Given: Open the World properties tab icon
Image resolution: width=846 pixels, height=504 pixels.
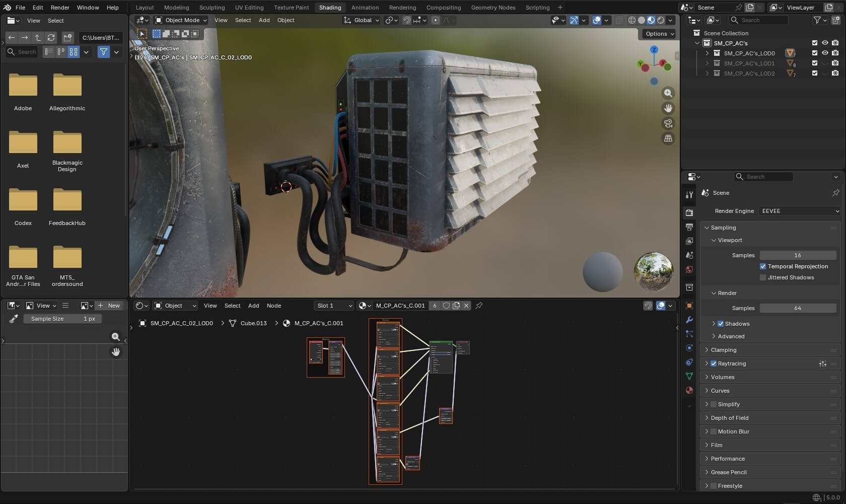Looking at the screenshot, I should (689, 269).
